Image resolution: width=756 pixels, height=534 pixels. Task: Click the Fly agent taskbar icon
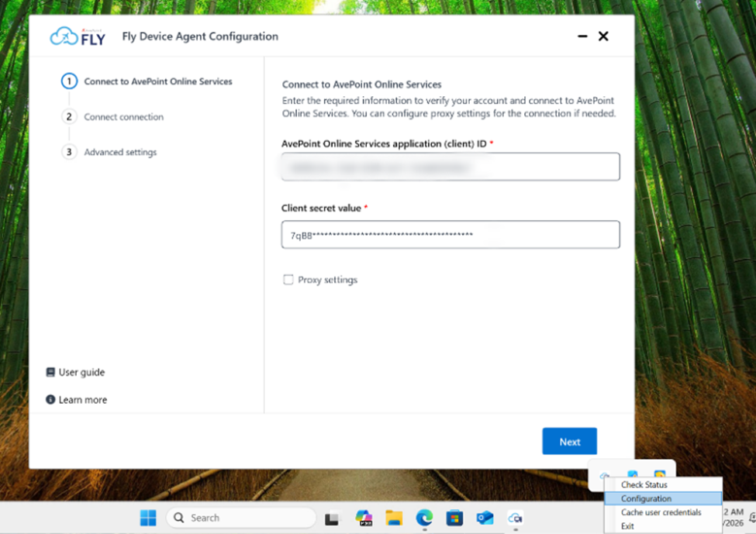coord(516,518)
